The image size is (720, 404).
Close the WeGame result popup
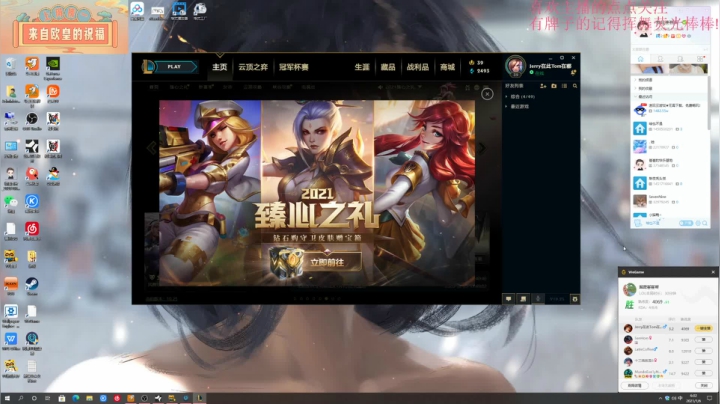point(713,272)
